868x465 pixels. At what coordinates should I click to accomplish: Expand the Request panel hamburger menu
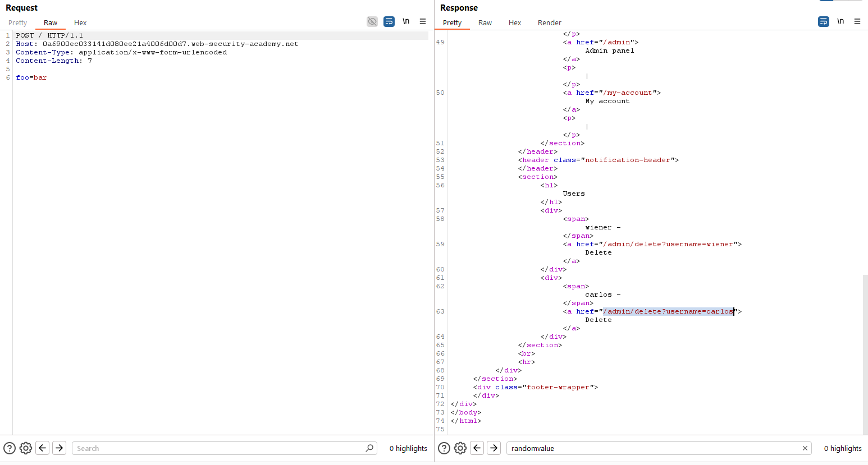(x=423, y=22)
